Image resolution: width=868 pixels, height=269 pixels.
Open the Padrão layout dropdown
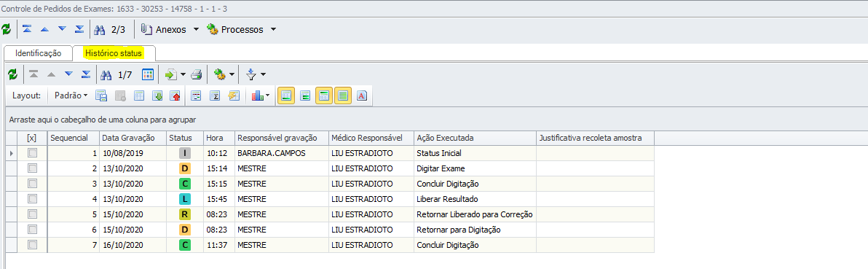(71, 95)
